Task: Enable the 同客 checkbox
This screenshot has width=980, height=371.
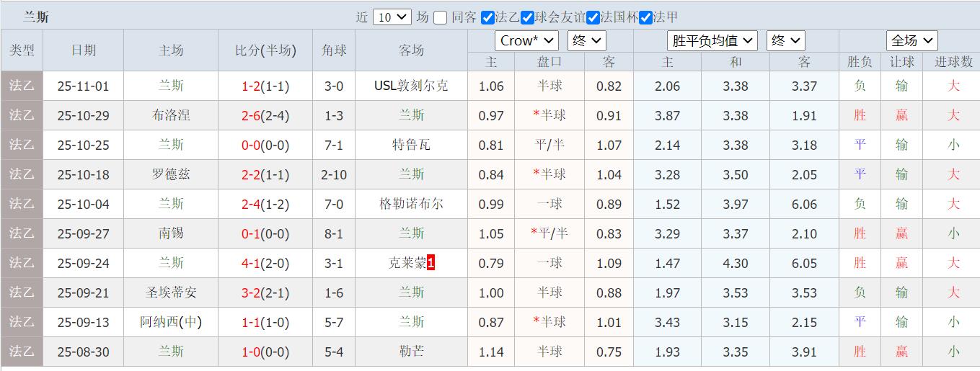Action: pos(441,17)
